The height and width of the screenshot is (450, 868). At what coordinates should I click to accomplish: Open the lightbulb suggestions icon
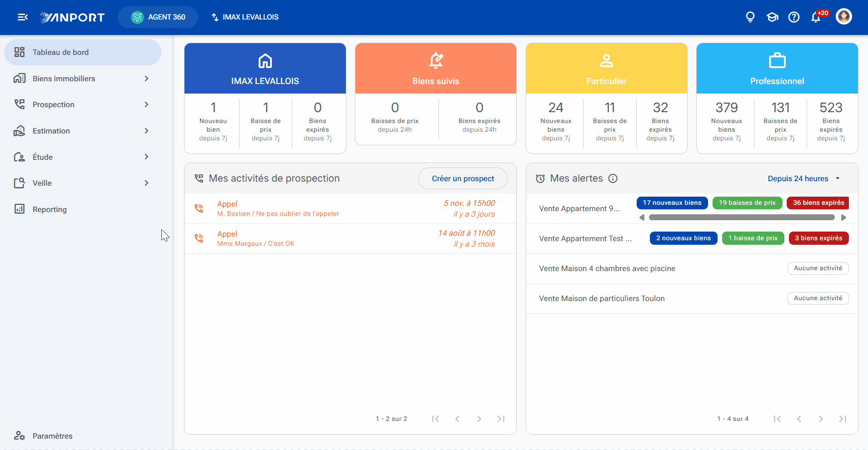pos(750,17)
